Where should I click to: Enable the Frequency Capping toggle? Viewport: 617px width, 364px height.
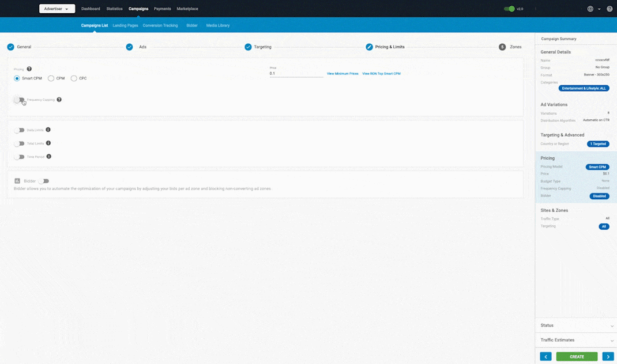20,100
